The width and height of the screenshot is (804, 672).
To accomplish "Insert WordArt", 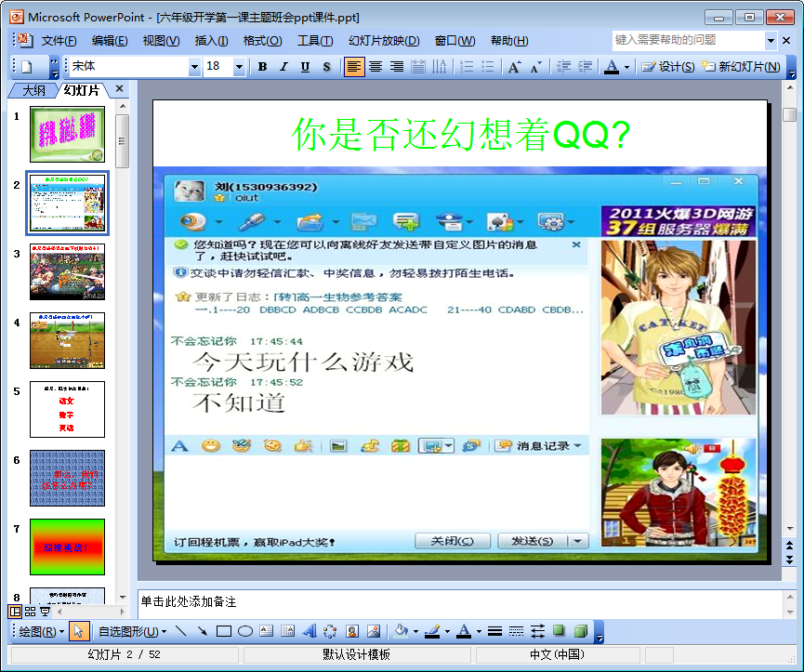I will coord(310,631).
